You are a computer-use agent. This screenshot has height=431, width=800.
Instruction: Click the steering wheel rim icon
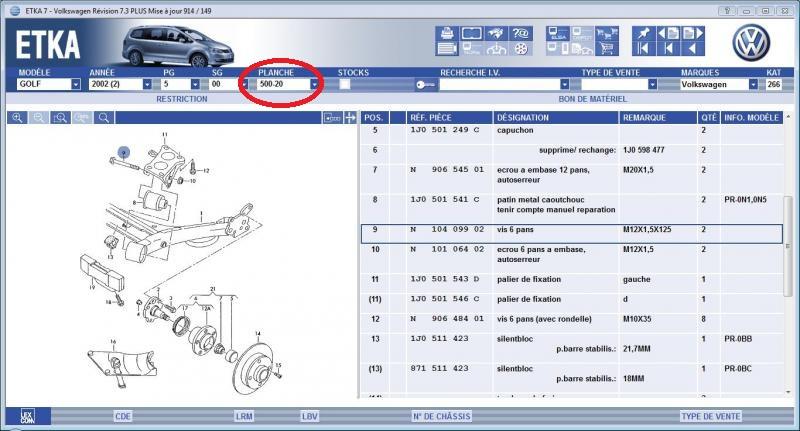[x=520, y=49]
